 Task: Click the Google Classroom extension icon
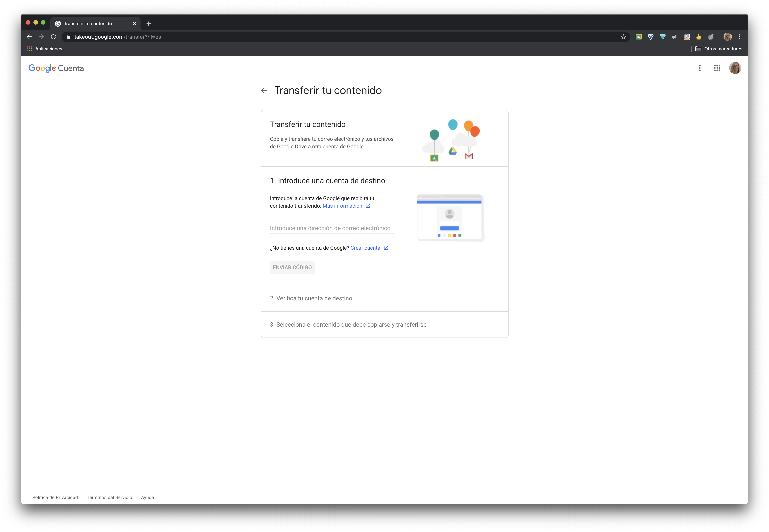coord(638,37)
